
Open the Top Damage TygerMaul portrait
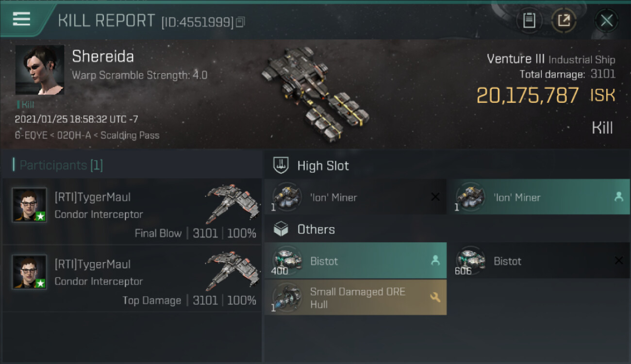(x=29, y=272)
